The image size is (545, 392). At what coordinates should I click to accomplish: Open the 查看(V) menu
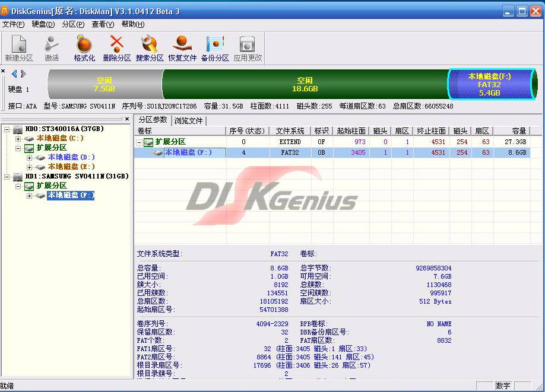(x=103, y=24)
